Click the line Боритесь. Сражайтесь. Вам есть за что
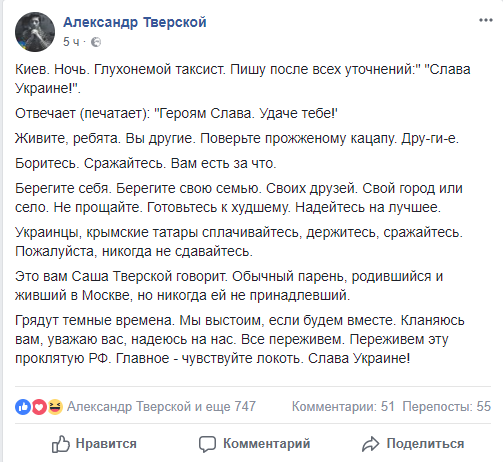Viewport: 503px width, 462px height. pos(146,164)
